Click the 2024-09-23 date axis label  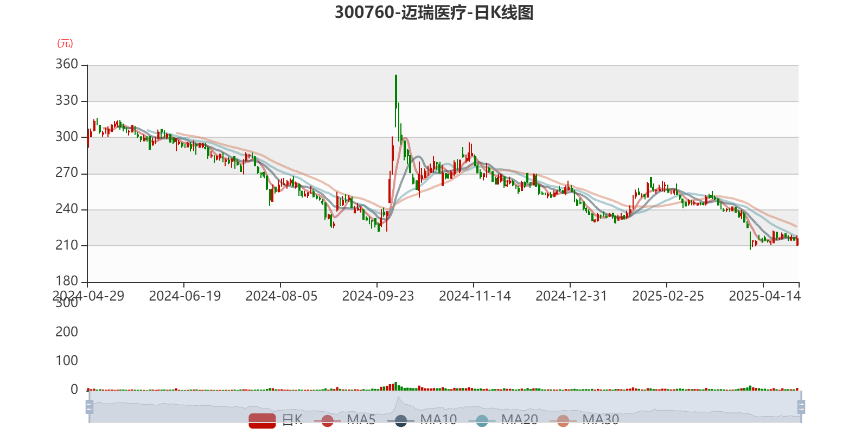(x=378, y=296)
